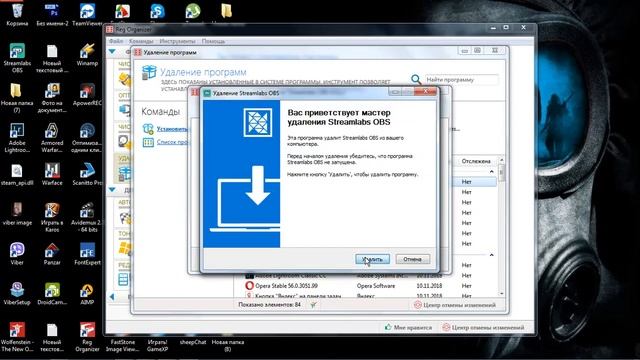Open the ApowerREC desktop shortcut

[87, 95]
